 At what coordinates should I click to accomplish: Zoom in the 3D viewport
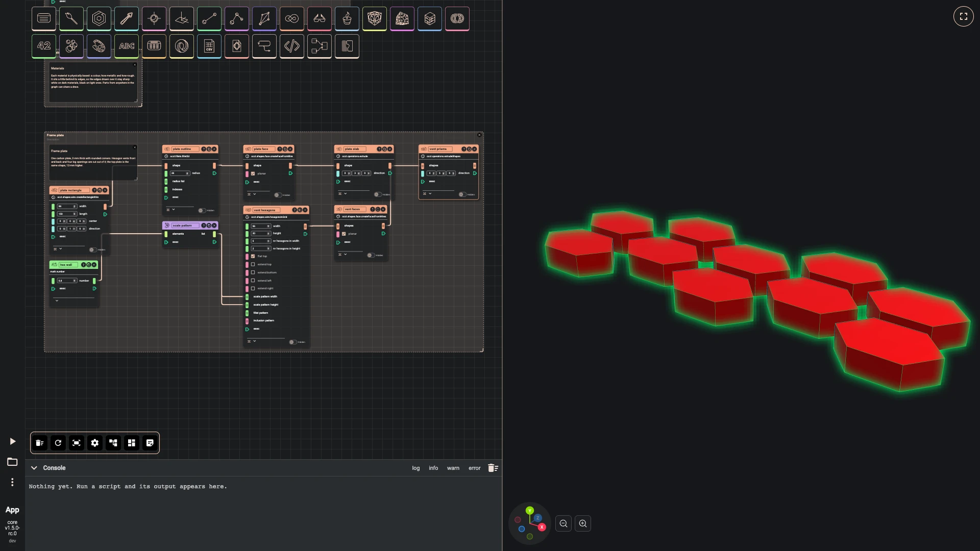pos(583,523)
